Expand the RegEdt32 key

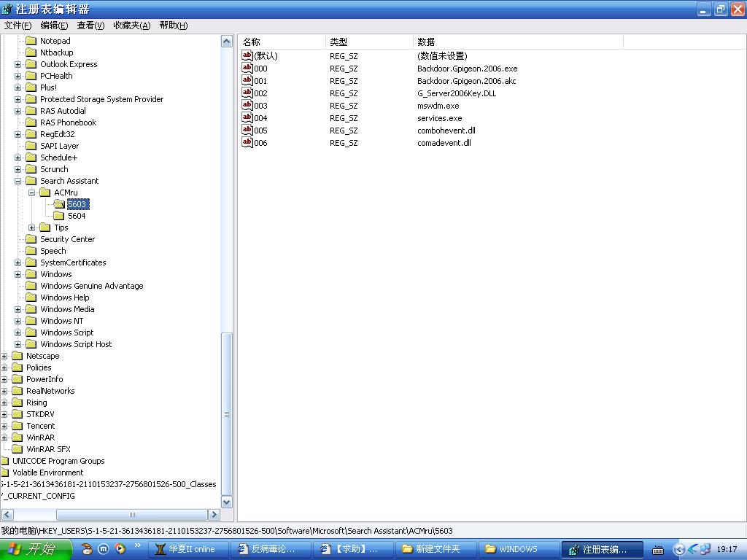[18, 134]
